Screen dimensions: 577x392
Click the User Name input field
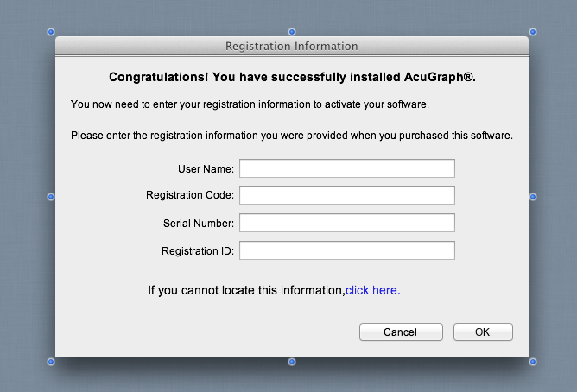pyautogui.click(x=347, y=168)
